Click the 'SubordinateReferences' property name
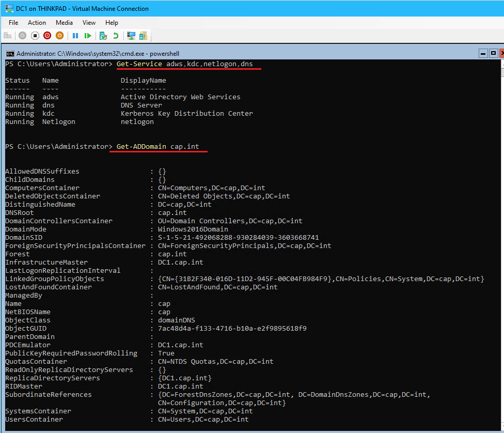The image size is (504, 433). 49,395
